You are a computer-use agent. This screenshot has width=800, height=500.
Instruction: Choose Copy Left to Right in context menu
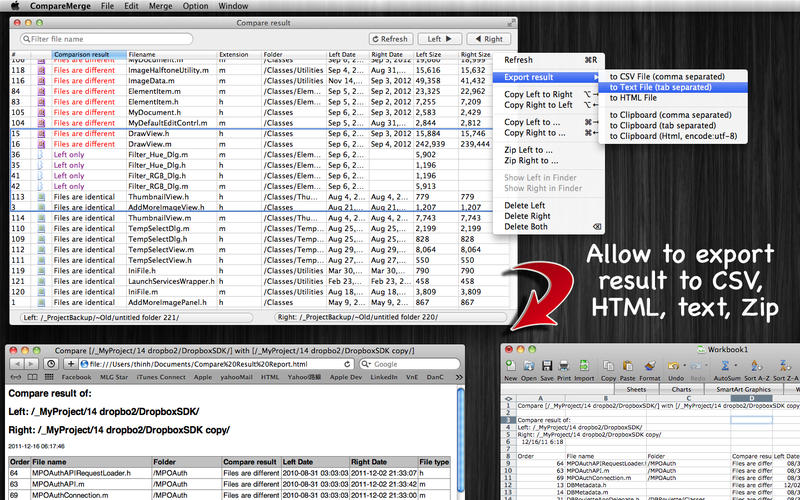coord(548,94)
